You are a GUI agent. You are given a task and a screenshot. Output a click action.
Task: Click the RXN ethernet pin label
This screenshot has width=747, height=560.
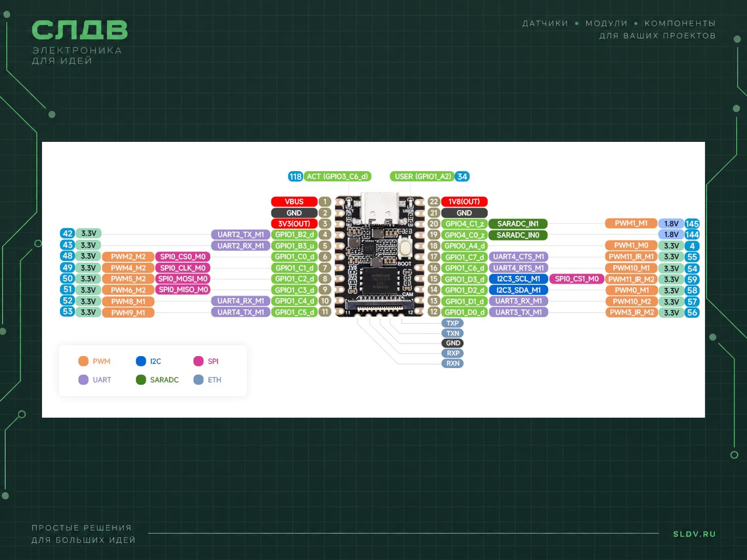click(452, 363)
